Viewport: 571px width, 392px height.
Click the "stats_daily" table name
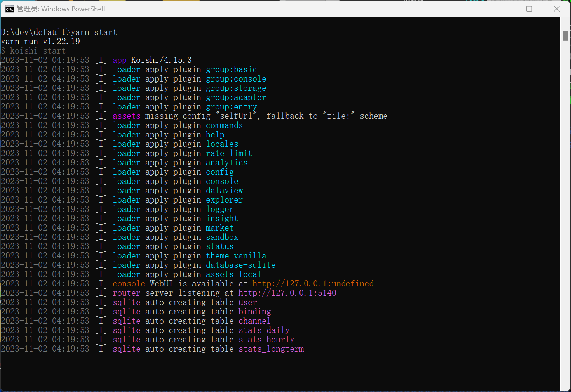click(x=264, y=330)
